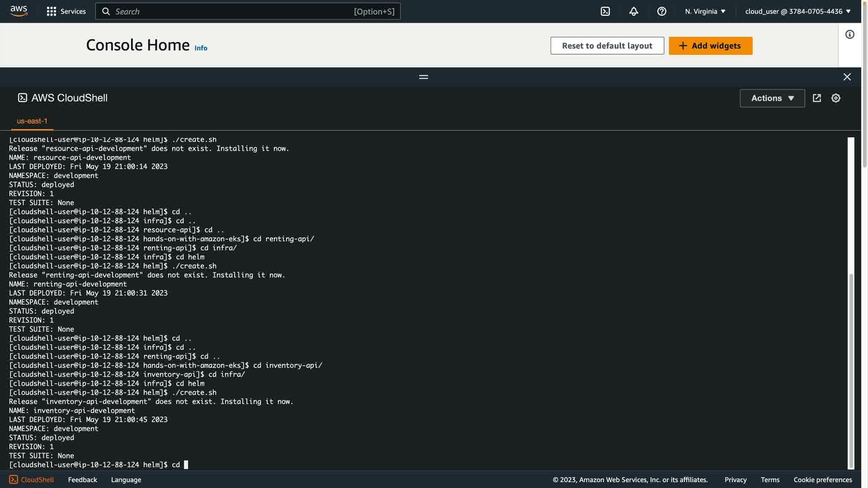Click Reset to default layout button
868x488 pixels.
[x=607, y=46]
